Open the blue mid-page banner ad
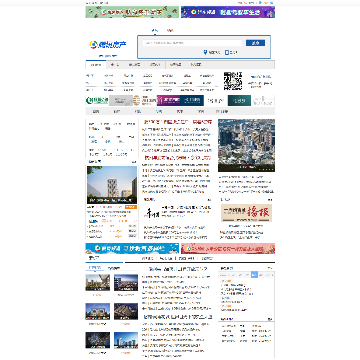The width and height of the screenshot is (360, 360). click(x=132, y=248)
